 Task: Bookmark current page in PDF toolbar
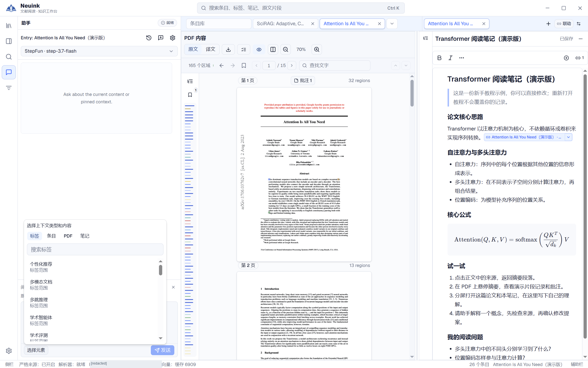click(x=244, y=65)
